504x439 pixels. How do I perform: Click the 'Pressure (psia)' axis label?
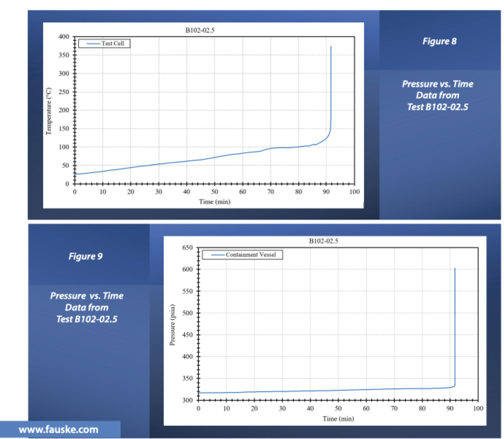click(172, 325)
